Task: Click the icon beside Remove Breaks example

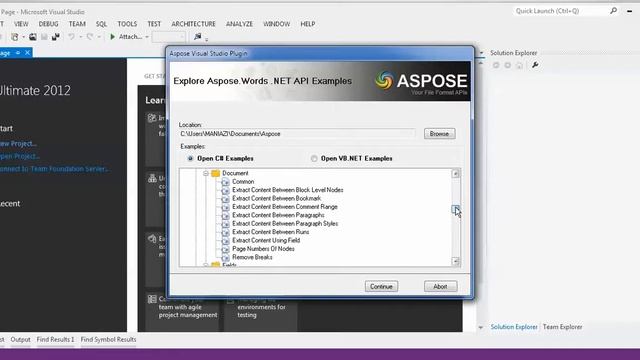Action: (x=225, y=257)
